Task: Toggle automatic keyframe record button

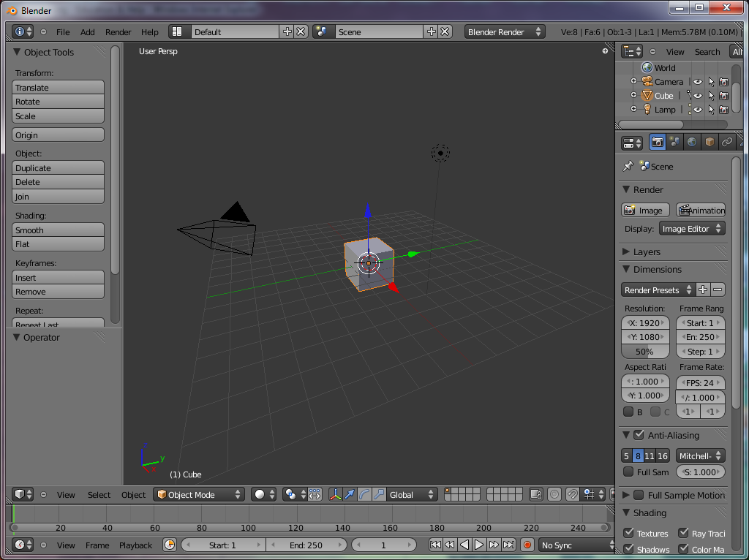Action: point(527,545)
